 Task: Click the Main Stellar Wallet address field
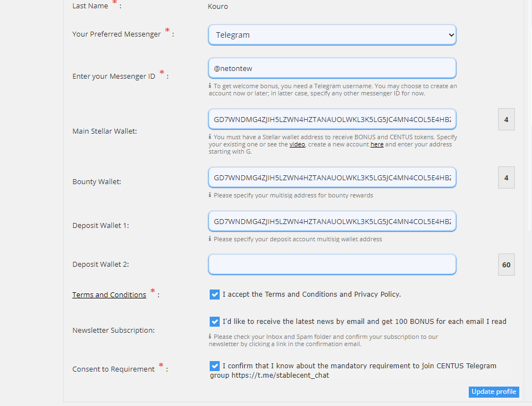click(x=332, y=119)
